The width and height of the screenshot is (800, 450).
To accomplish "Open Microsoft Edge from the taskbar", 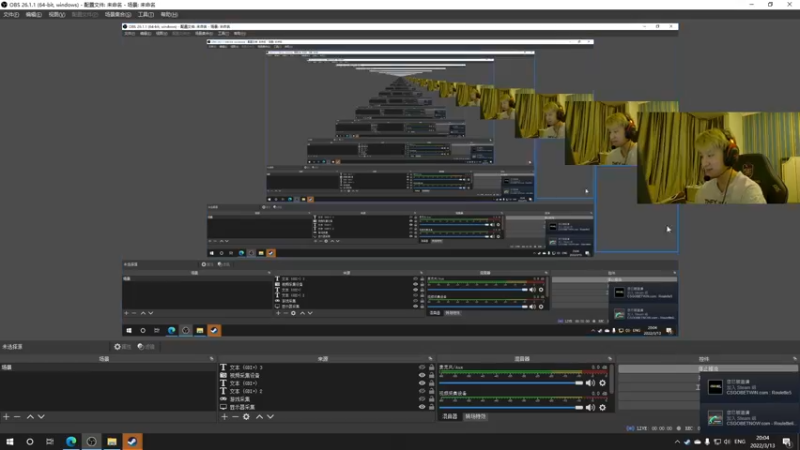I will point(71,441).
